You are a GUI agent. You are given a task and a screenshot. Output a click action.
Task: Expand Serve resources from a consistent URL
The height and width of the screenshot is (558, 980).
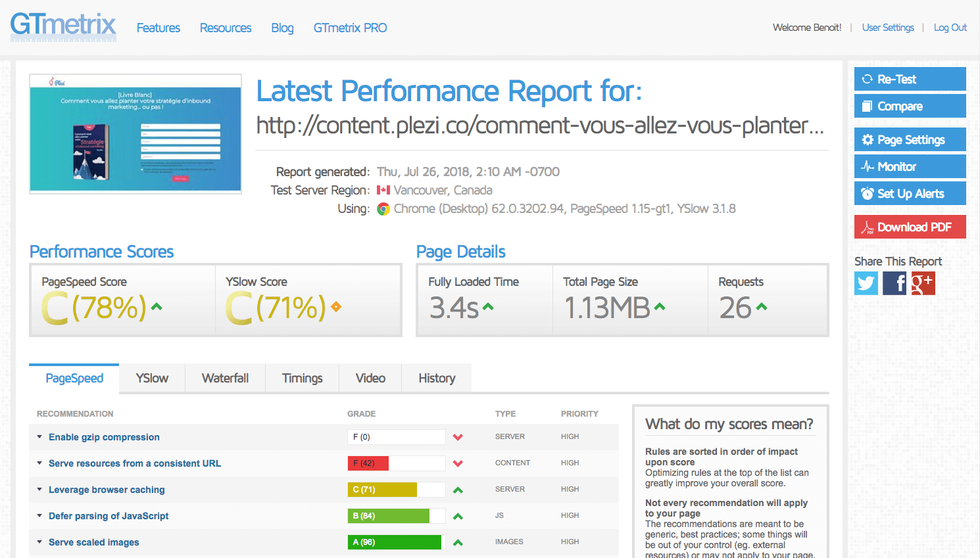click(135, 463)
